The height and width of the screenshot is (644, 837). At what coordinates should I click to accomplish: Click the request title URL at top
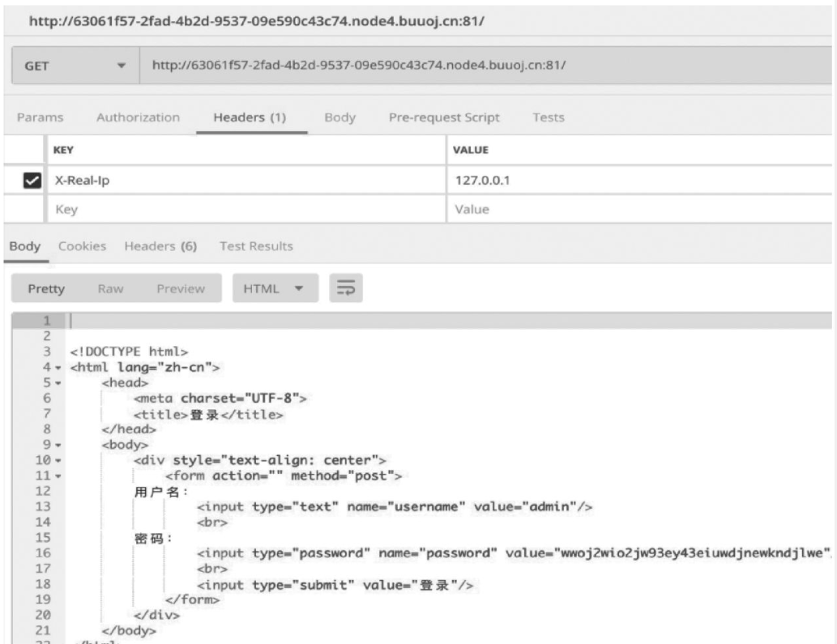click(x=257, y=21)
